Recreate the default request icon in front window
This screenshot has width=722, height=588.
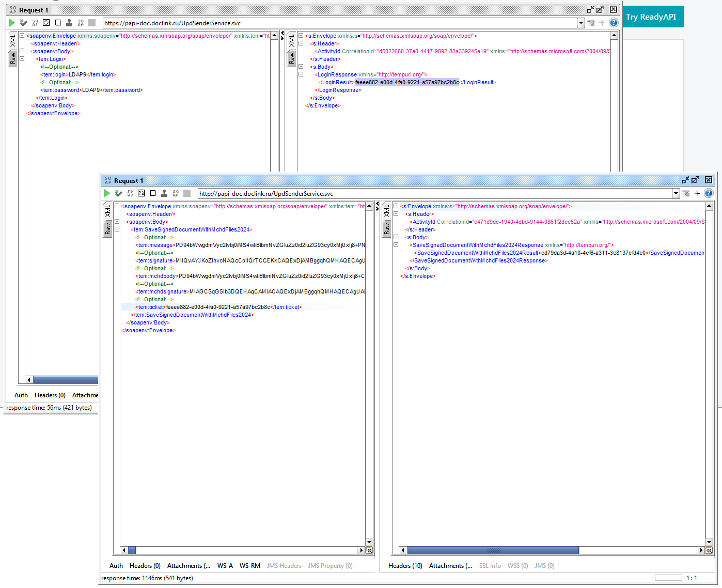tap(141, 193)
